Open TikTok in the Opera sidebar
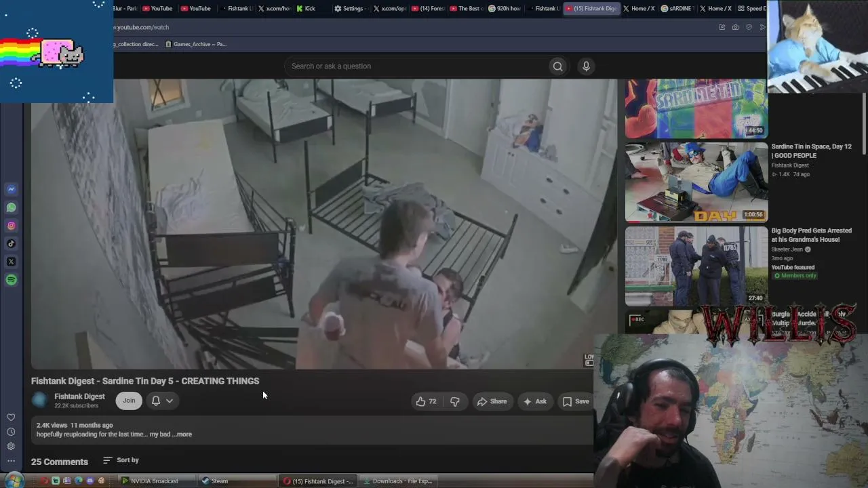868x488 pixels. (x=11, y=243)
